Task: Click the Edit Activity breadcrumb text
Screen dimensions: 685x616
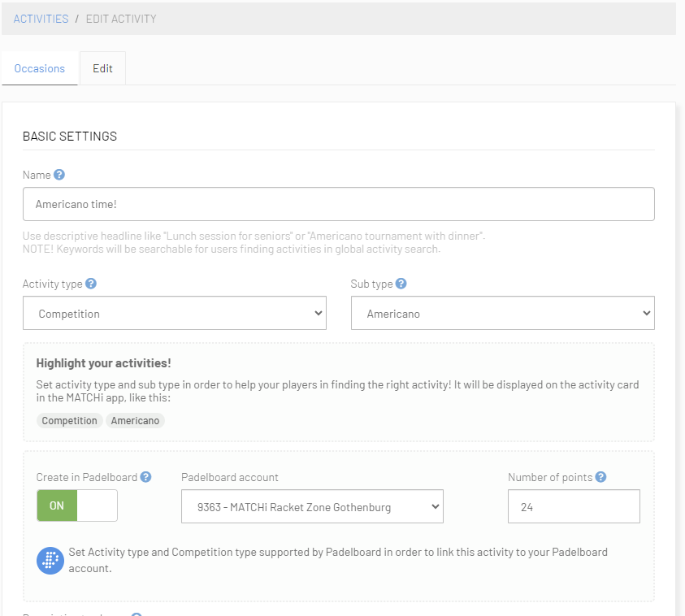Action: (121, 19)
